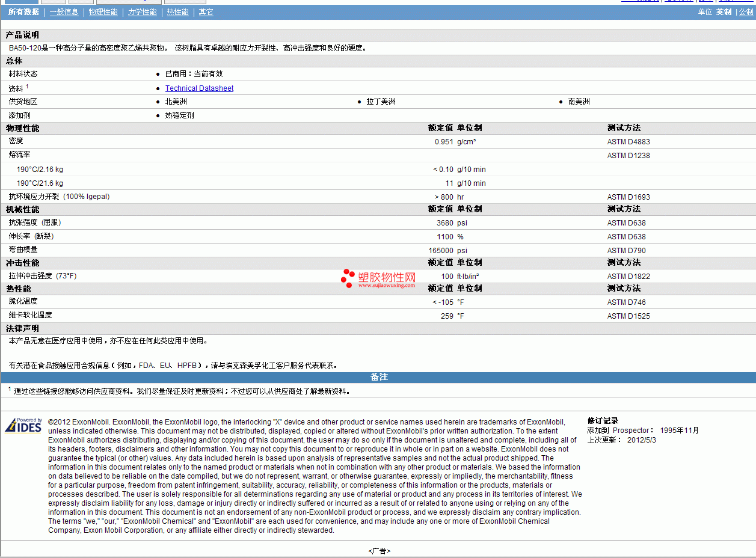Screen dimensions: 756x558
Task: Click ASTM D1238 test method
Action: (x=628, y=156)
